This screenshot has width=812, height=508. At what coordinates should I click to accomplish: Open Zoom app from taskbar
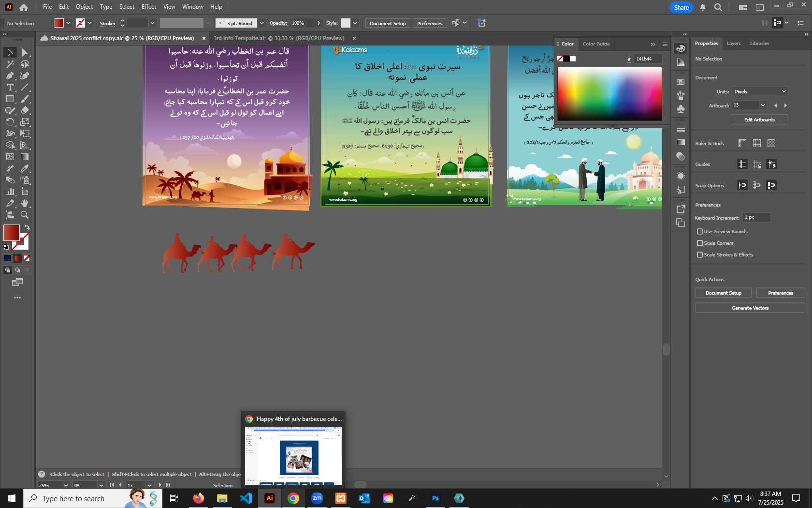317,498
